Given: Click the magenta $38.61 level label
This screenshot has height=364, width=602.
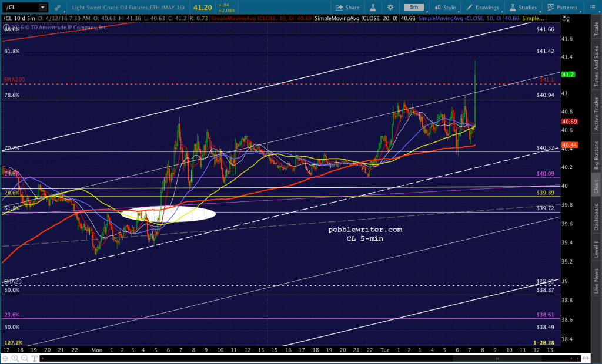Looking at the screenshot, I should (545, 315).
